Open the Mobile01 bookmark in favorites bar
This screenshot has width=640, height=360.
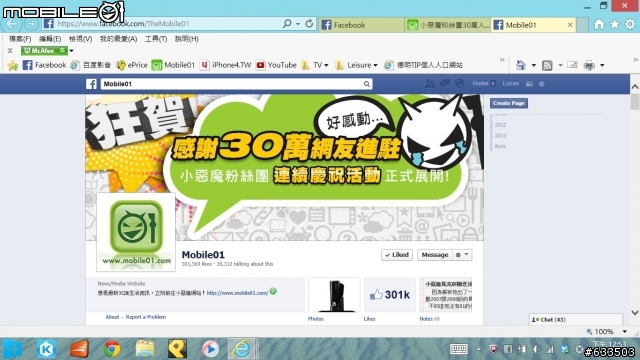[x=173, y=65]
